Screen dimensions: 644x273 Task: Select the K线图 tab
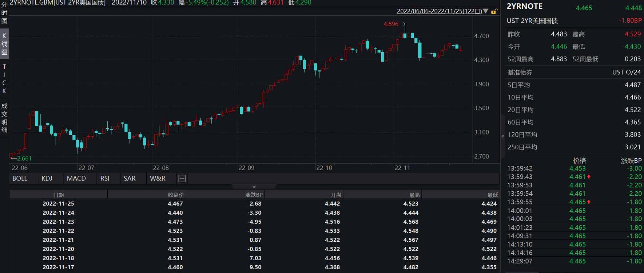[x=4, y=44]
